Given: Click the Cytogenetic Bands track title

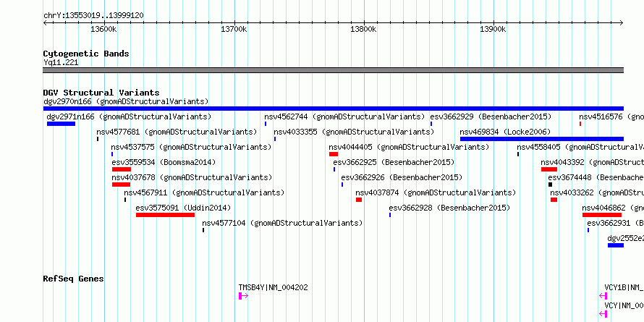Looking at the screenshot, I should point(86,54).
